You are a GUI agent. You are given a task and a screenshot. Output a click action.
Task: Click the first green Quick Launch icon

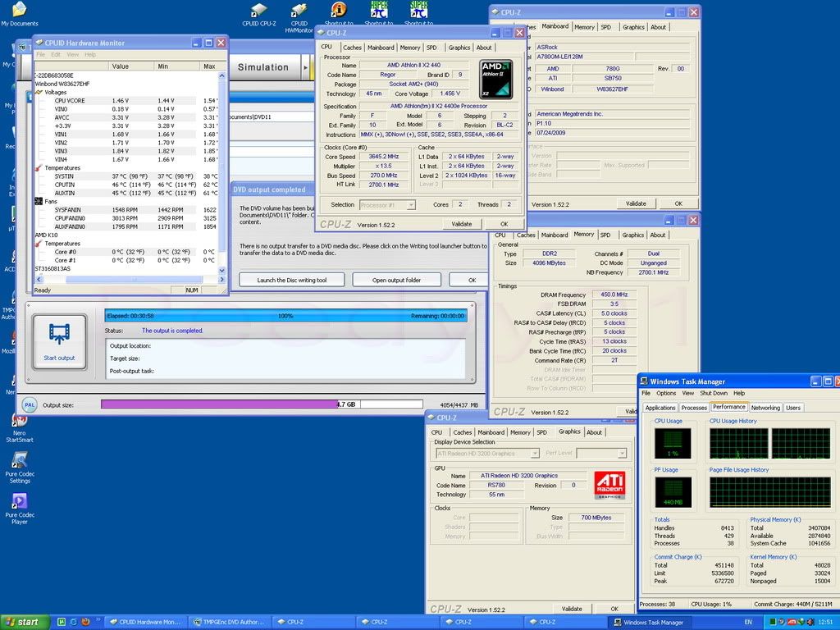(x=61, y=622)
